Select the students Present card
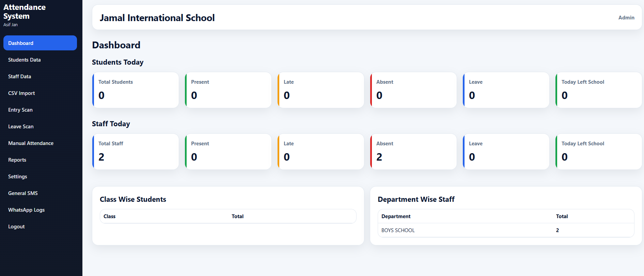 (228, 90)
